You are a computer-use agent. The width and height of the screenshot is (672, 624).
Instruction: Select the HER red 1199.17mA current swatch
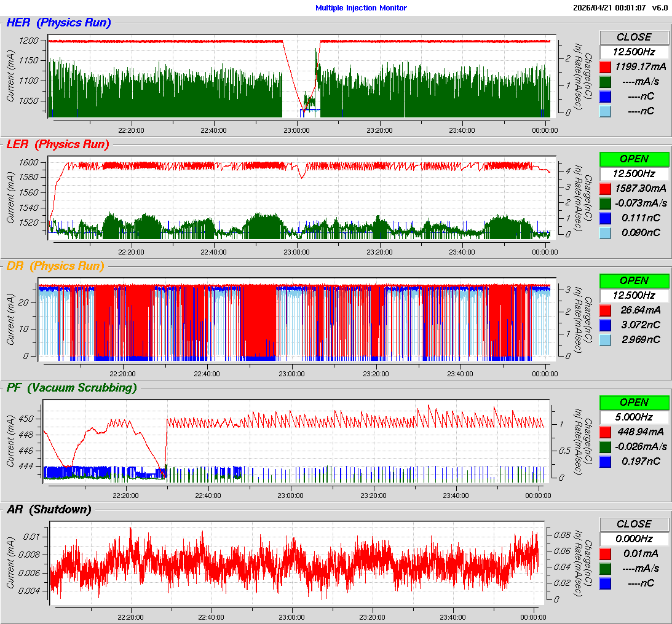[605, 66]
